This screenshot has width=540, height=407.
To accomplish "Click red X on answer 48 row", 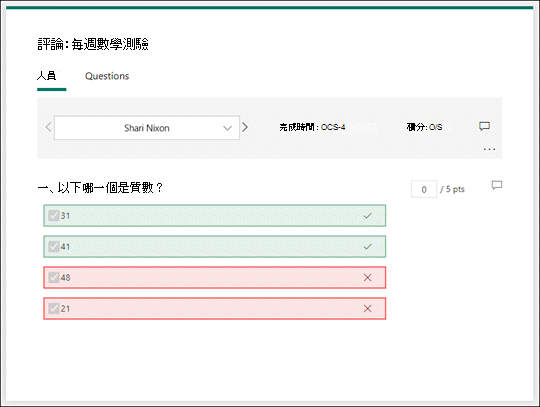I will click(368, 278).
